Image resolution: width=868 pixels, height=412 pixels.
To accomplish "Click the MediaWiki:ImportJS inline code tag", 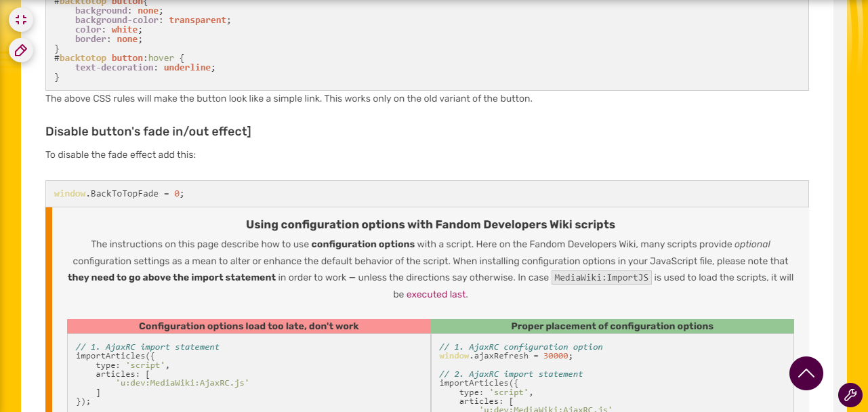I will 601,278.
